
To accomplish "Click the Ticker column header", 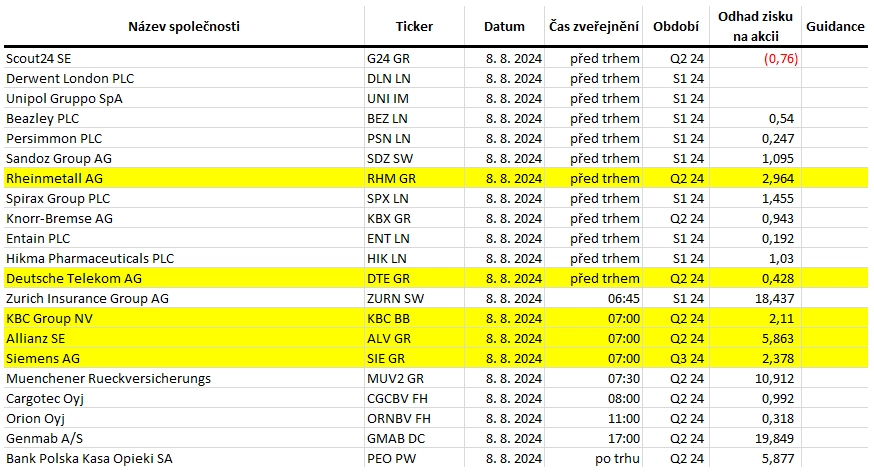I will (414, 26).
